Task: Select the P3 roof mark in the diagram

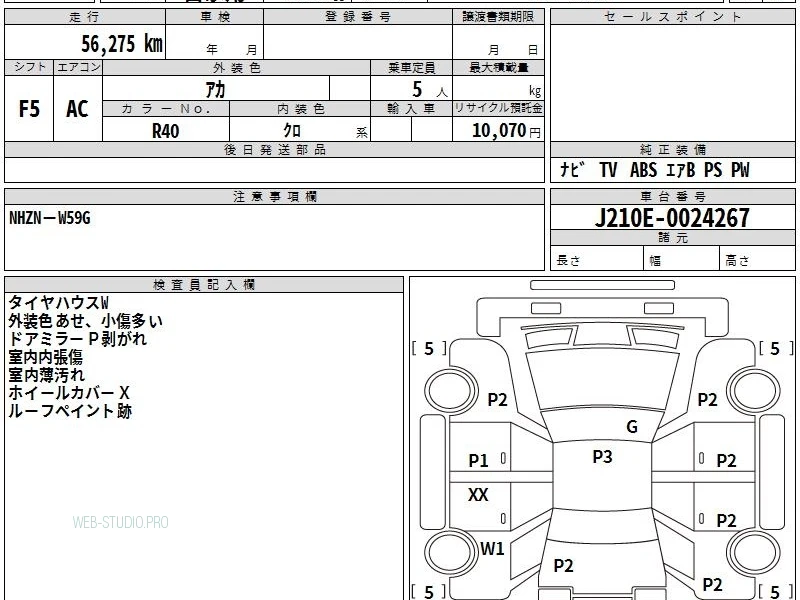Action: [x=602, y=456]
